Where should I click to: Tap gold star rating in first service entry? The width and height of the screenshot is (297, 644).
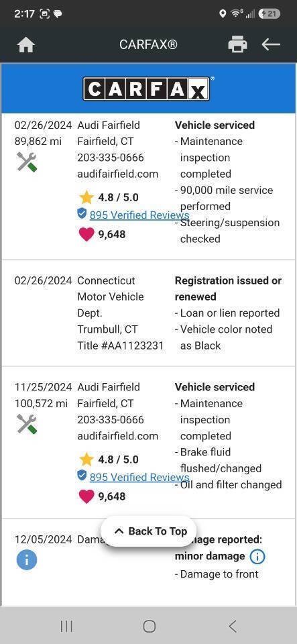[86, 197]
